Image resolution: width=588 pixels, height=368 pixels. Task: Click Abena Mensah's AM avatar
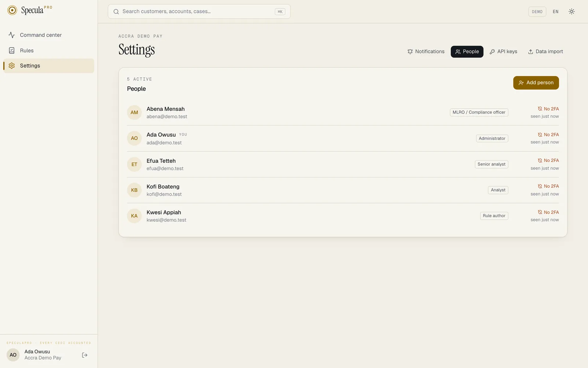click(134, 113)
